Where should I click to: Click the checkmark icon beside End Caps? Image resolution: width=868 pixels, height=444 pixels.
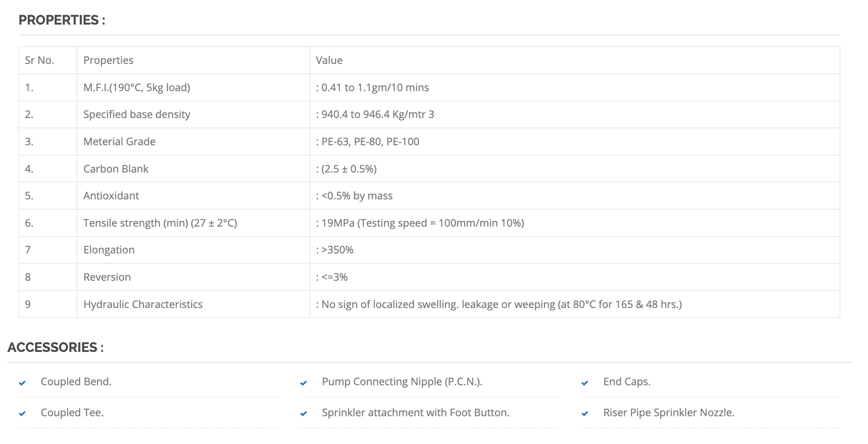tap(585, 383)
